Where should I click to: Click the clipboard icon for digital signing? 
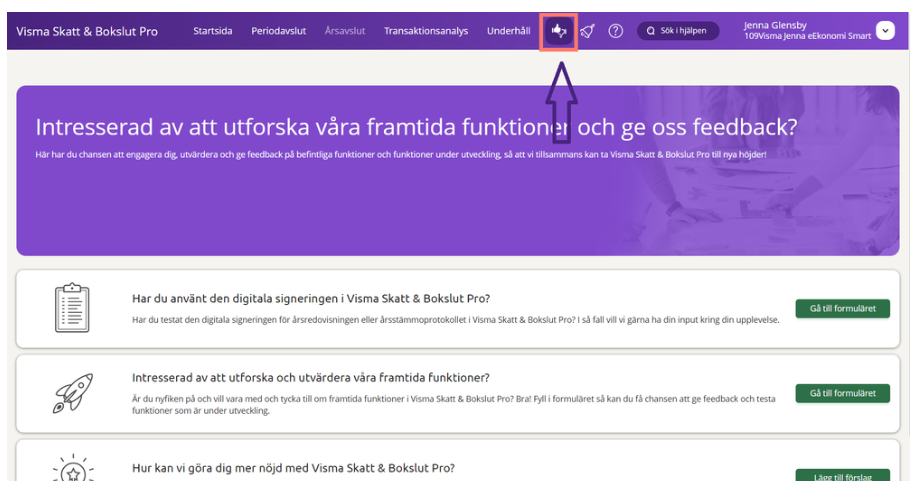click(72, 308)
